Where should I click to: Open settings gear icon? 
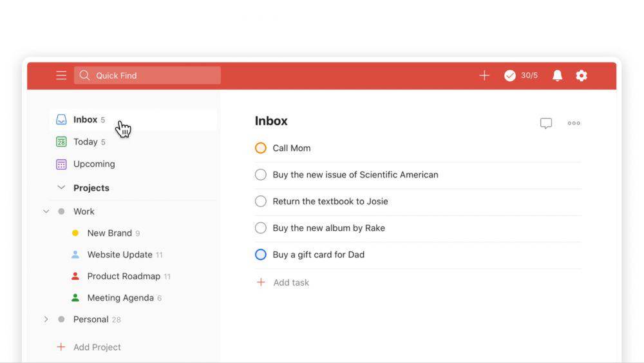coord(581,75)
